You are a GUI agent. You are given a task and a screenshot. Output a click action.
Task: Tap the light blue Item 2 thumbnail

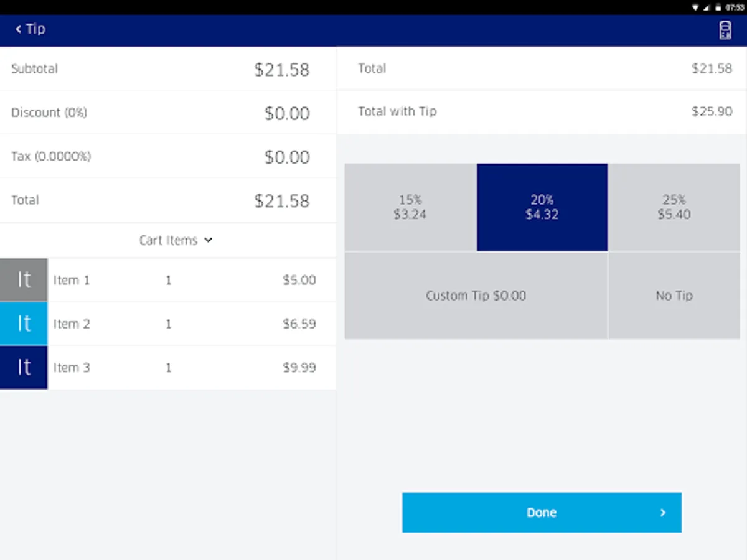(24, 324)
